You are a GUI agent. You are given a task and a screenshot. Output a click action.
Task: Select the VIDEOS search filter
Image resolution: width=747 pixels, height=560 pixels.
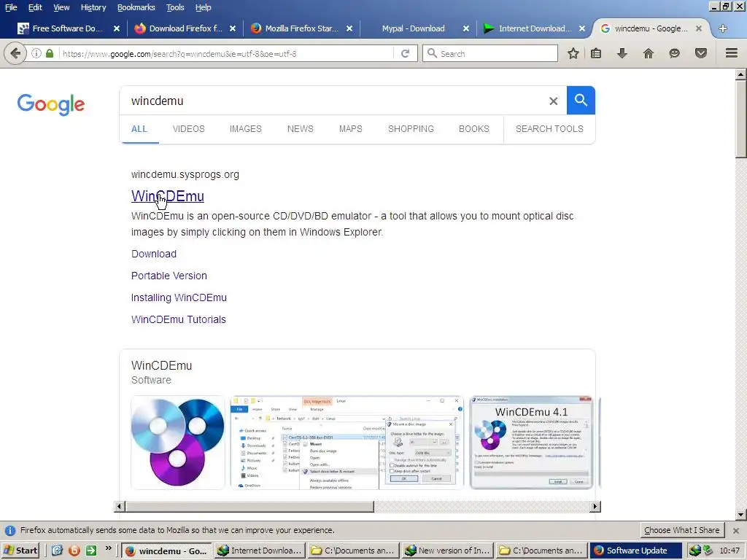189,128
